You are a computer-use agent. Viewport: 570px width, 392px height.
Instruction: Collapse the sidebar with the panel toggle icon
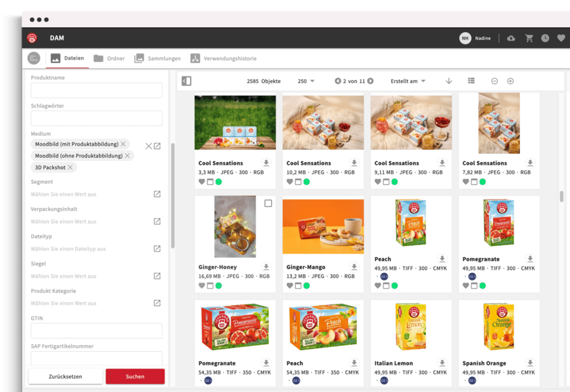(186, 81)
